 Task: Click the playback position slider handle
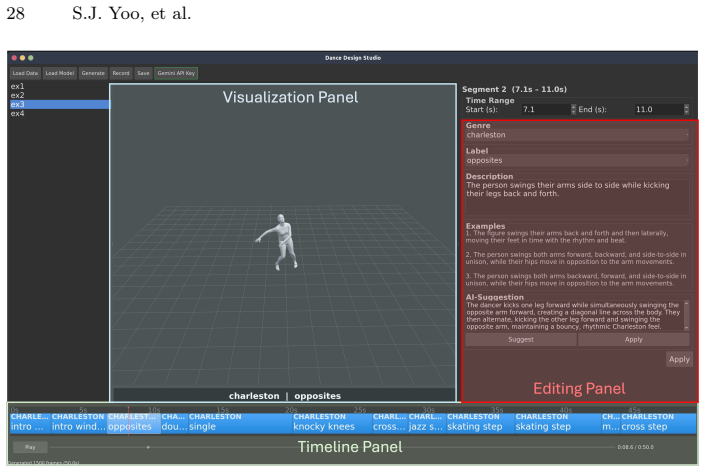(148, 447)
